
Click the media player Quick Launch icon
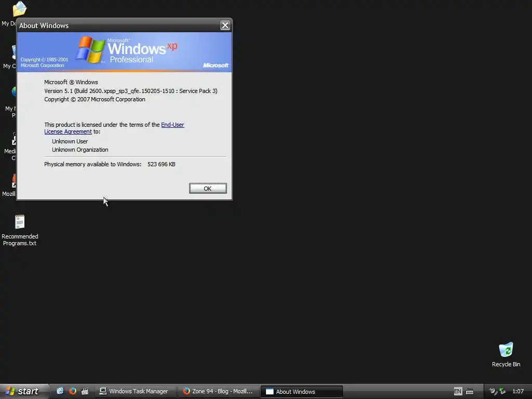[85, 391]
